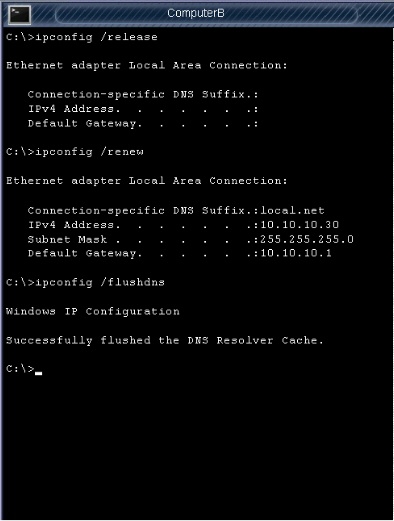Click the Successfully flushed DNS Resolver Cache message
The height and width of the screenshot is (521, 394).
click(x=165, y=340)
